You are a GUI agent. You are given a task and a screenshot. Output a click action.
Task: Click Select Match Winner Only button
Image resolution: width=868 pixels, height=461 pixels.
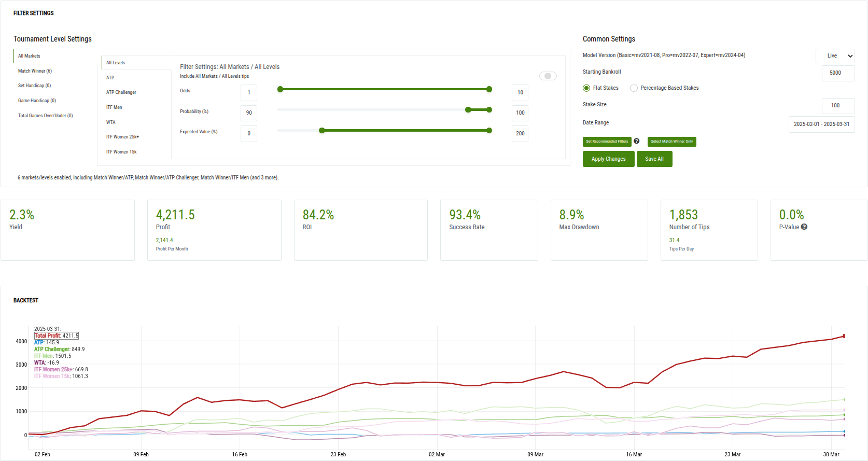671,142
